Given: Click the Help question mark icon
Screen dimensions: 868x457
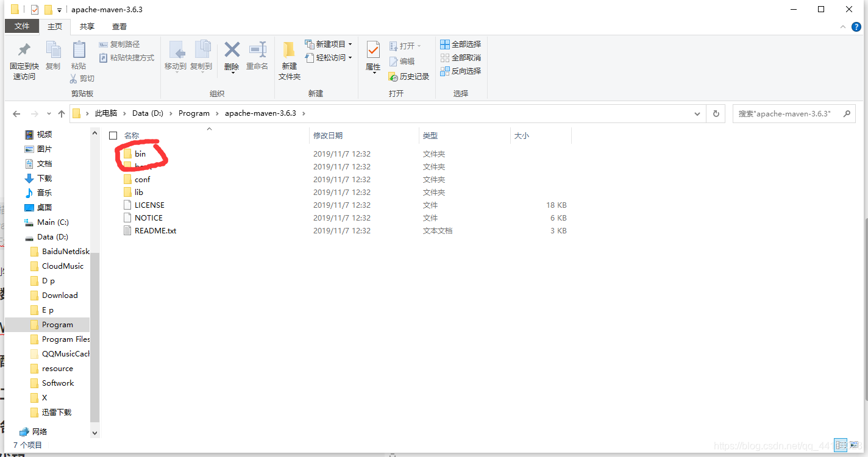Looking at the screenshot, I should 856,27.
